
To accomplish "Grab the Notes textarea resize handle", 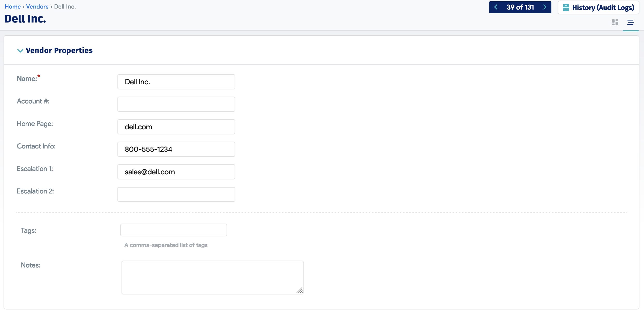I will coord(299,290).
